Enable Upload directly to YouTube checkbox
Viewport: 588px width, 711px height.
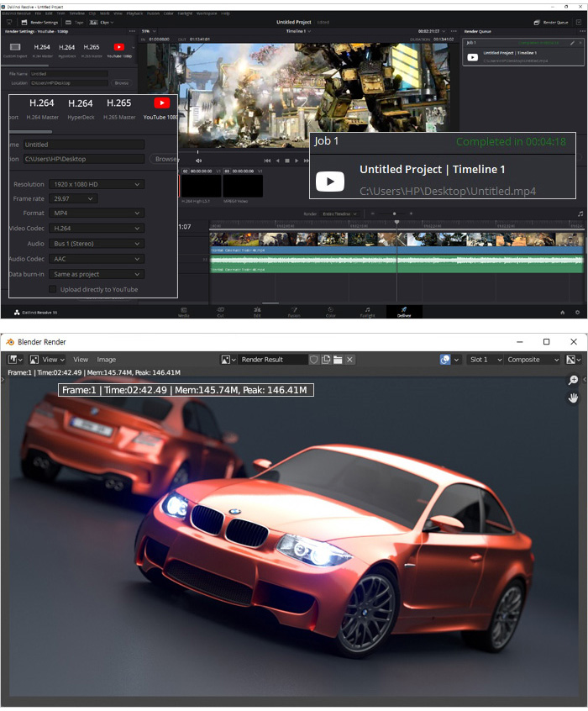coord(53,289)
